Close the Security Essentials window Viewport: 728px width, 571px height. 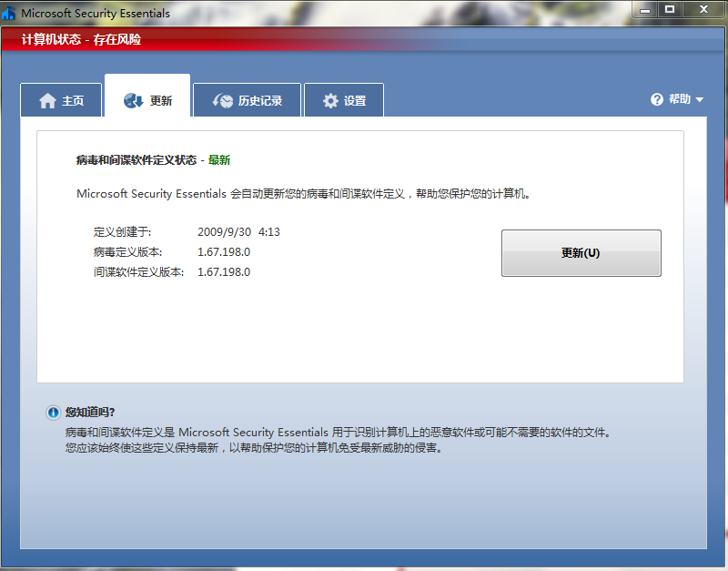(x=703, y=10)
